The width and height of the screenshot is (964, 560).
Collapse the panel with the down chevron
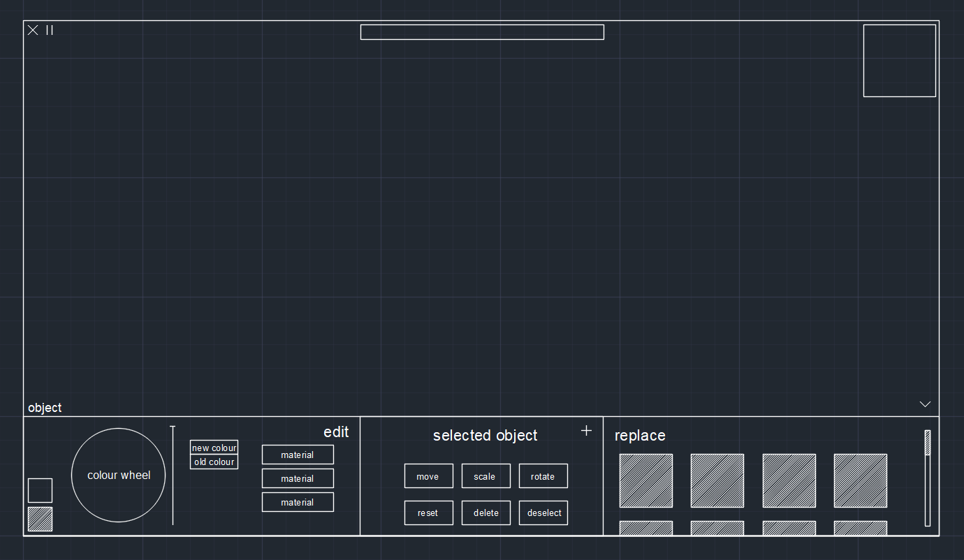pos(925,404)
